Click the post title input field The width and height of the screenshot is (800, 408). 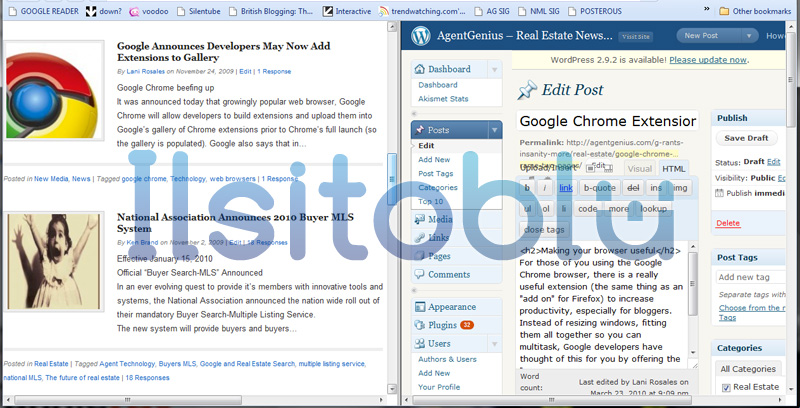607,121
